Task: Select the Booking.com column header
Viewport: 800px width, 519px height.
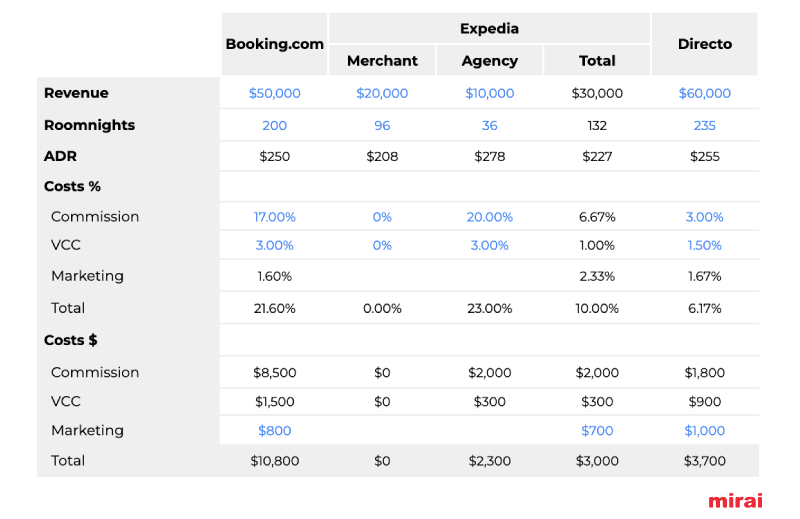Action: [x=274, y=44]
